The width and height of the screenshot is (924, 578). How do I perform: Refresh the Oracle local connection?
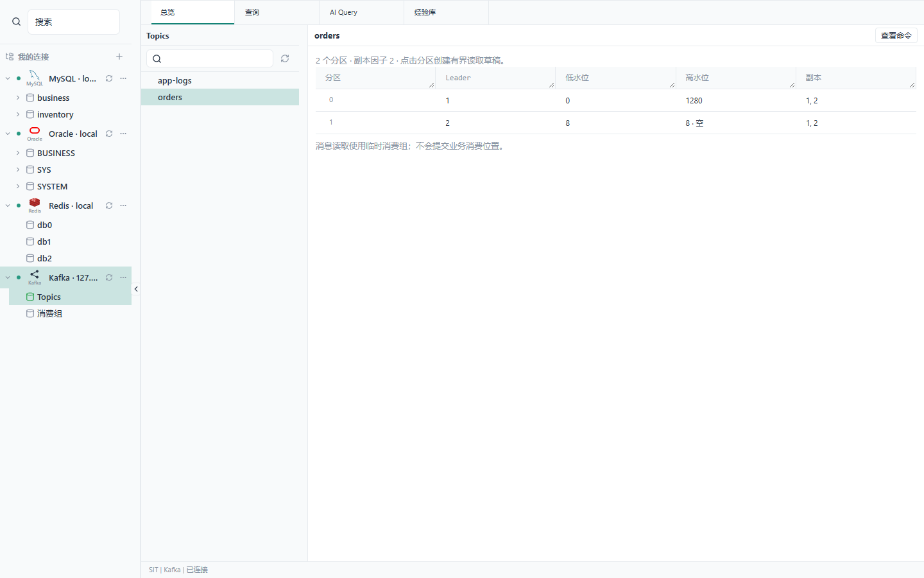[109, 134]
